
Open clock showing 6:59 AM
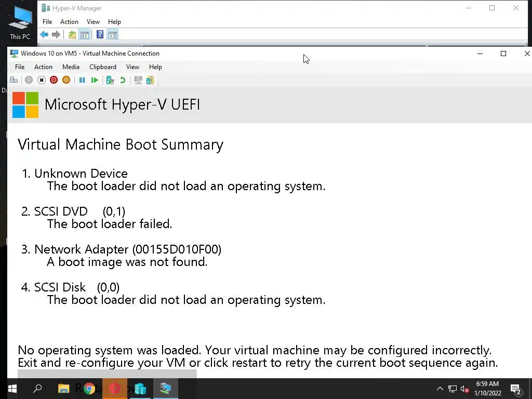point(487,389)
